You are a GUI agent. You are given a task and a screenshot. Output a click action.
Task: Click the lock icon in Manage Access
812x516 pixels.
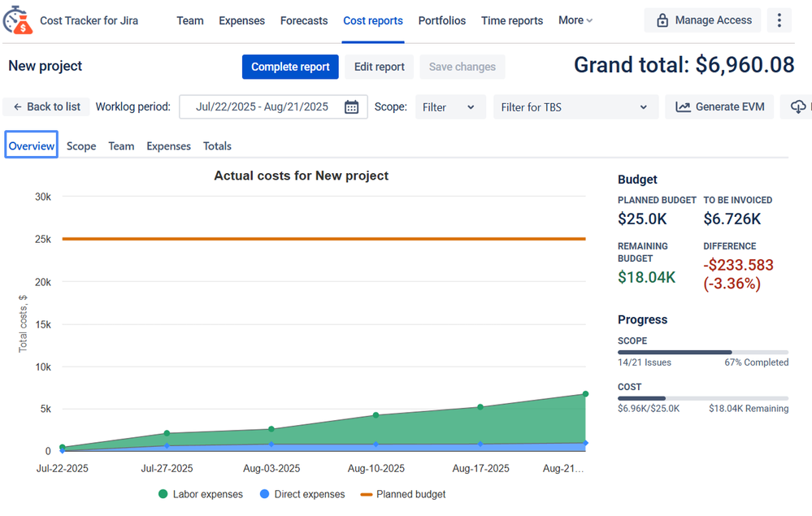[x=662, y=20]
